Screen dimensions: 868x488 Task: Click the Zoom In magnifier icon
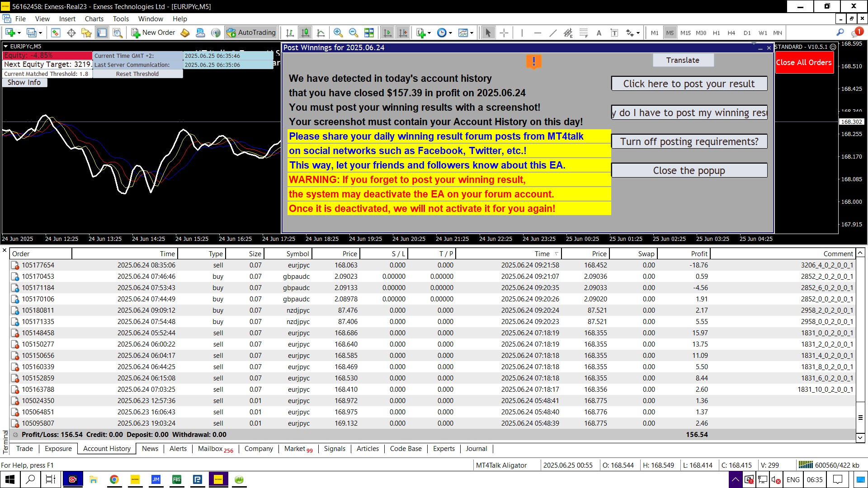[x=338, y=33]
